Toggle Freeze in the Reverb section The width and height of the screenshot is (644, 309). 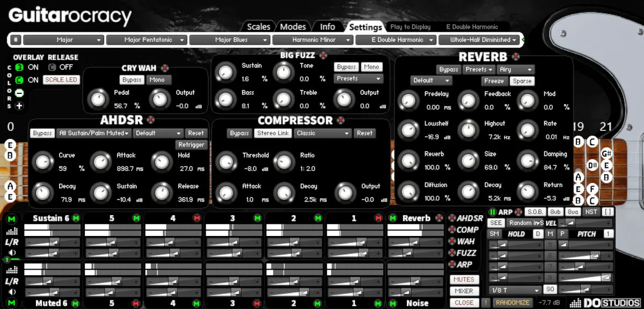coord(494,81)
